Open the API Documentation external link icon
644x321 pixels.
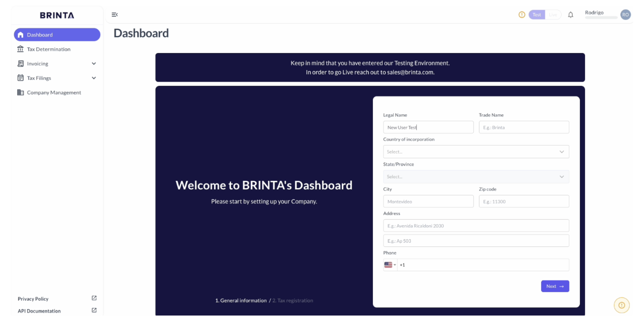[x=94, y=310]
